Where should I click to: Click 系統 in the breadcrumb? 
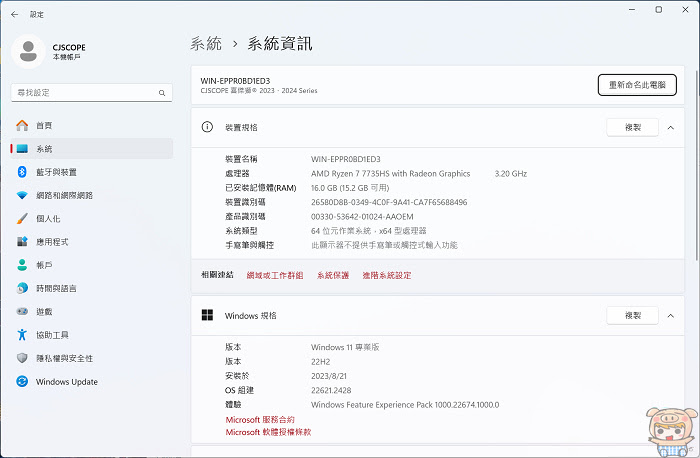click(206, 44)
